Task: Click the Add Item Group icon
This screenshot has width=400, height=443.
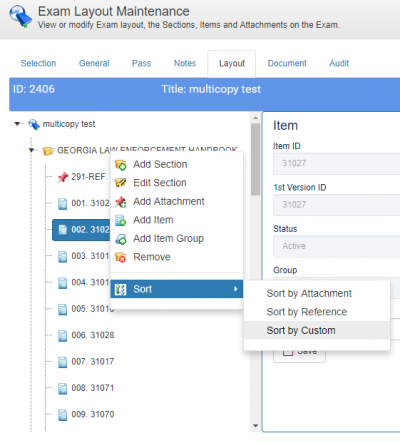Action: coord(120,239)
